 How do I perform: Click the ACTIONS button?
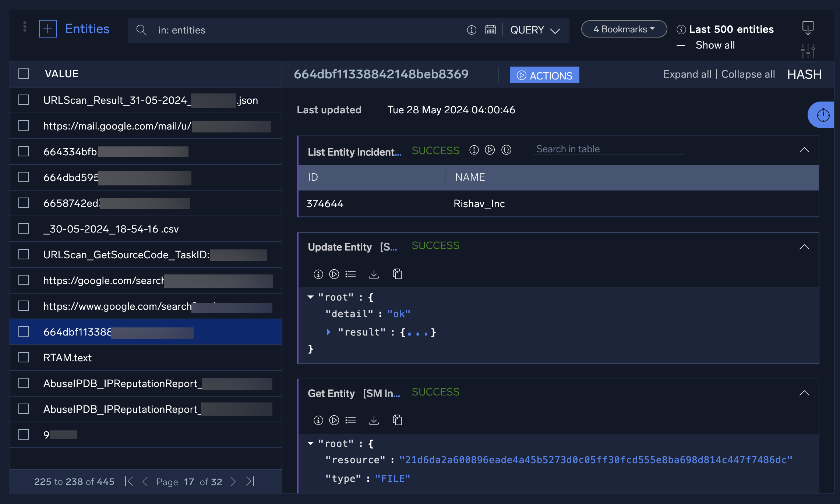point(544,75)
